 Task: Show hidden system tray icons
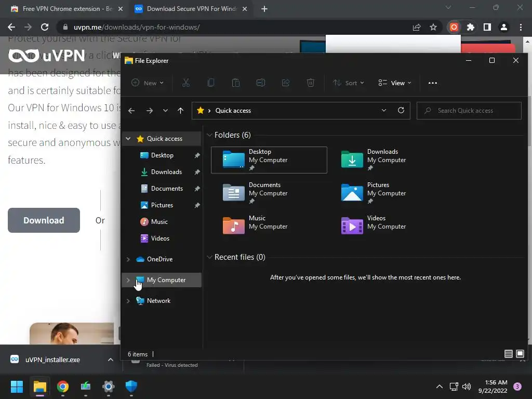[440, 387]
